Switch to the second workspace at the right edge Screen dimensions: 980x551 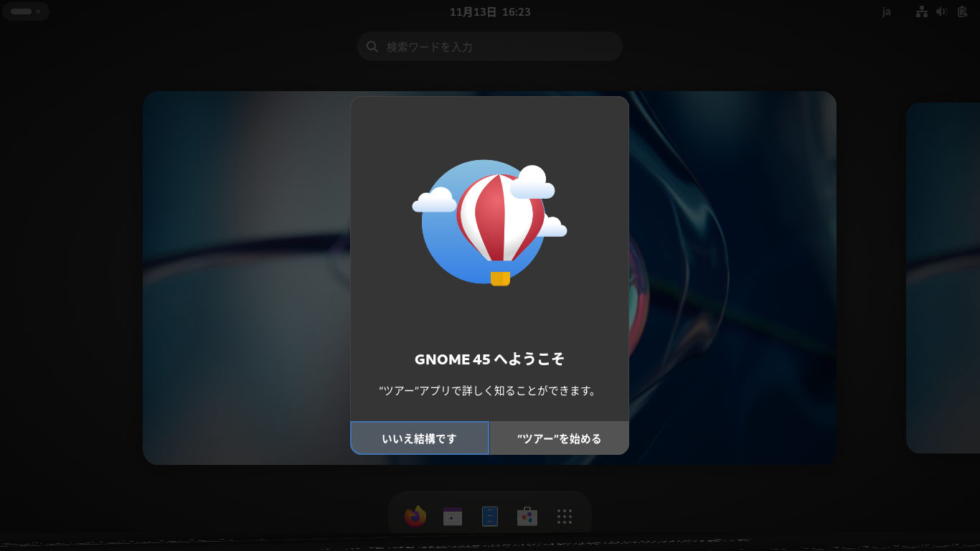[x=943, y=278]
